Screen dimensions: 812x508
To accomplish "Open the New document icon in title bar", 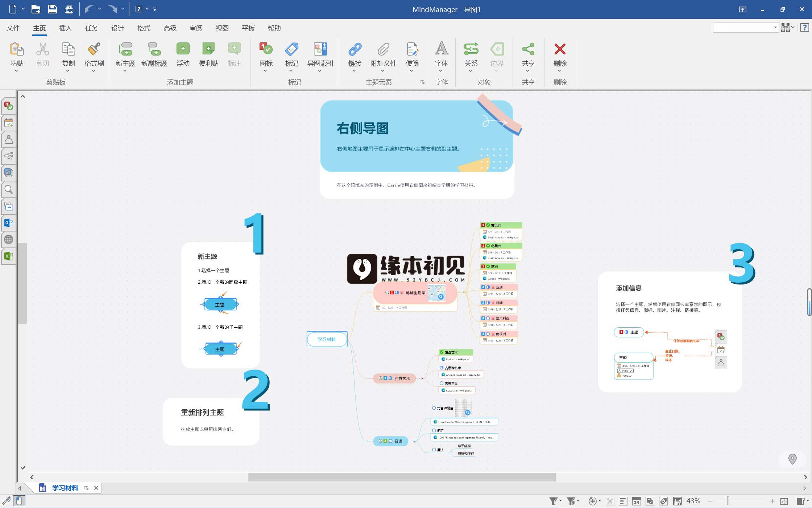I will click(13, 9).
